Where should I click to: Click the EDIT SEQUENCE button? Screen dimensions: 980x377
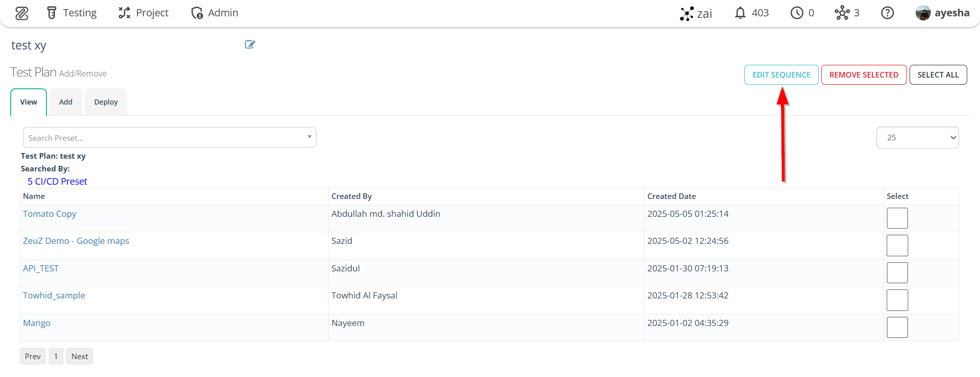781,74
